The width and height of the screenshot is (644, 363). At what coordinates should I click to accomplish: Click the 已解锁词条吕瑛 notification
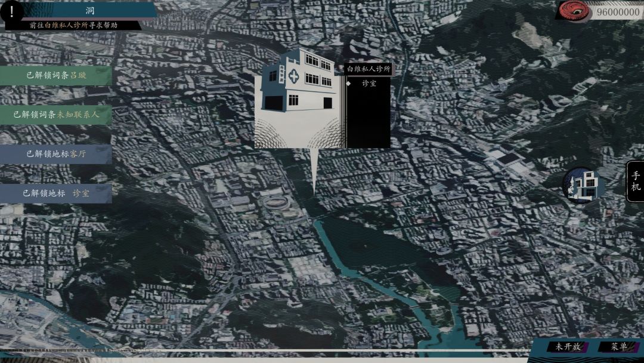click(x=55, y=75)
